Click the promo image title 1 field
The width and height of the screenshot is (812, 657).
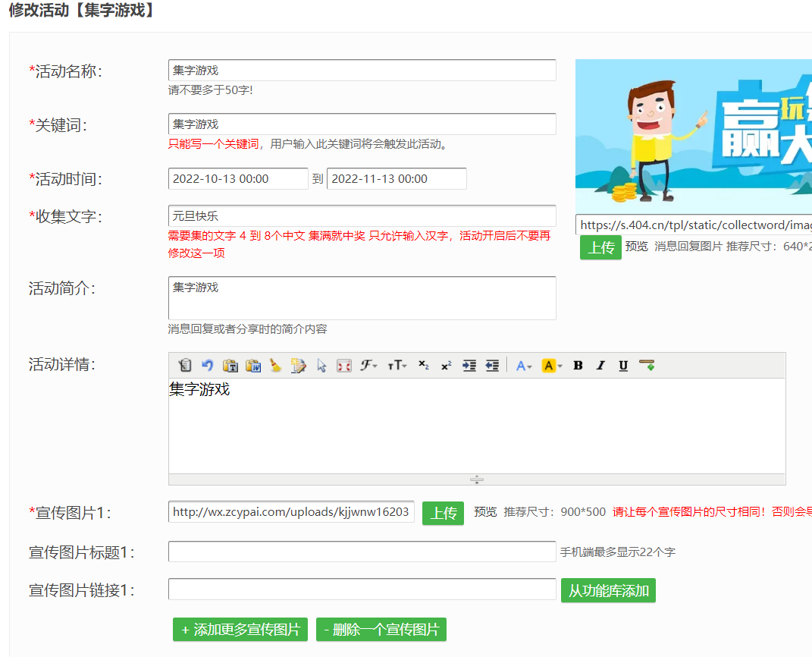point(362,552)
